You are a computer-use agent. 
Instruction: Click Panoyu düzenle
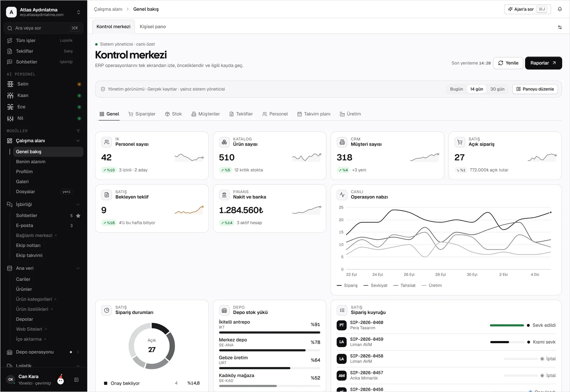coord(535,89)
